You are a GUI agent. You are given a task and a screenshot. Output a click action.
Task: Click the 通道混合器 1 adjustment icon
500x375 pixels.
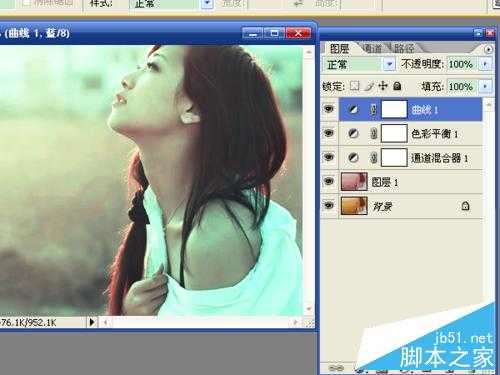tap(353, 157)
